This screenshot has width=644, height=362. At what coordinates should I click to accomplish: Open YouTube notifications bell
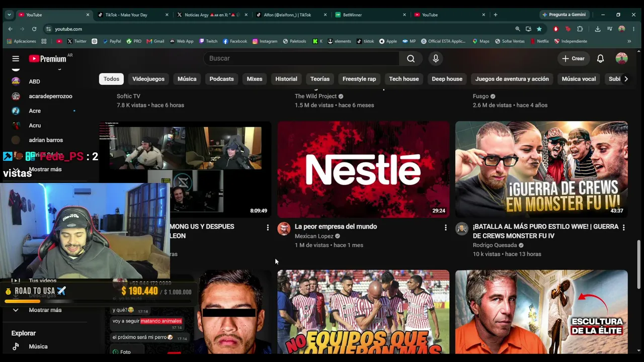600,59
